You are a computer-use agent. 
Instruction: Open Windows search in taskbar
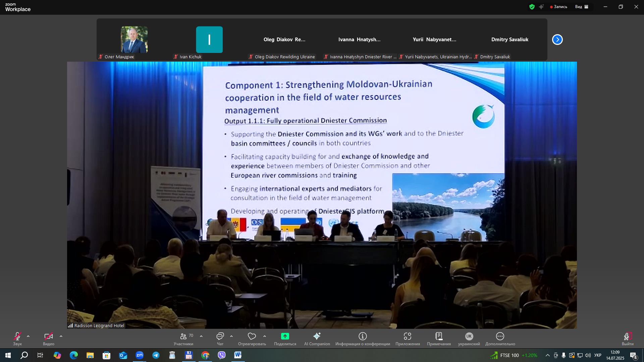point(24,355)
